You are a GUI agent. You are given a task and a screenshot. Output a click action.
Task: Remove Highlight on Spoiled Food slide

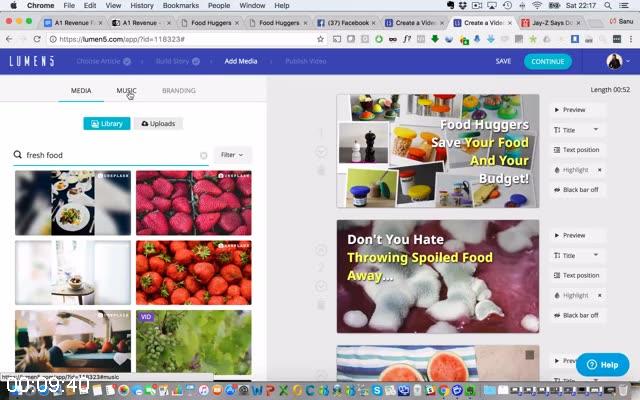coord(600,296)
